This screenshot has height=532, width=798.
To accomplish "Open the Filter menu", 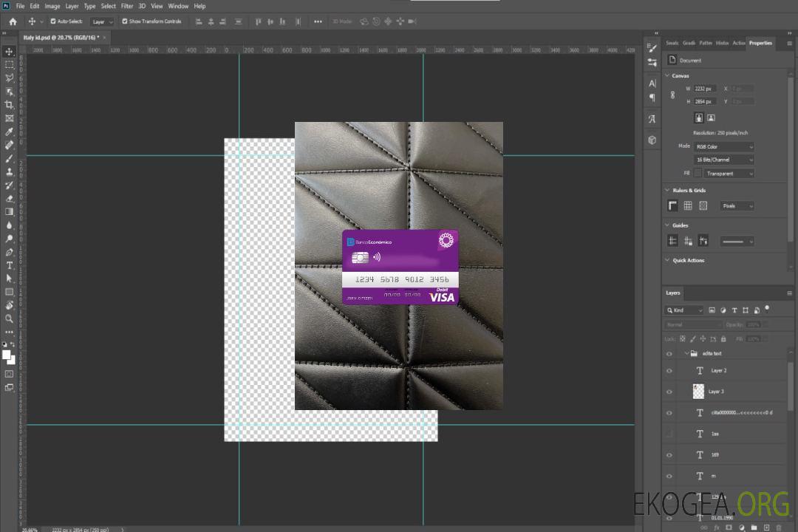I will (127, 6).
